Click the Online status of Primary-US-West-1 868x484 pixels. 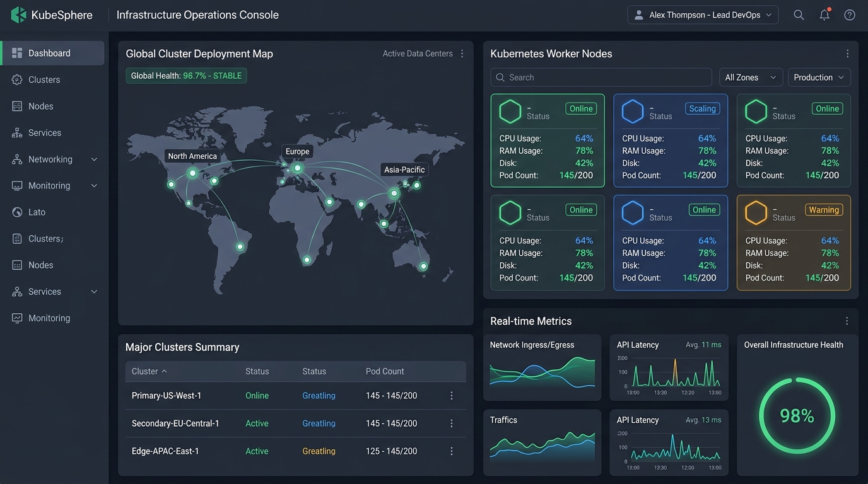click(x=257, y=396)
